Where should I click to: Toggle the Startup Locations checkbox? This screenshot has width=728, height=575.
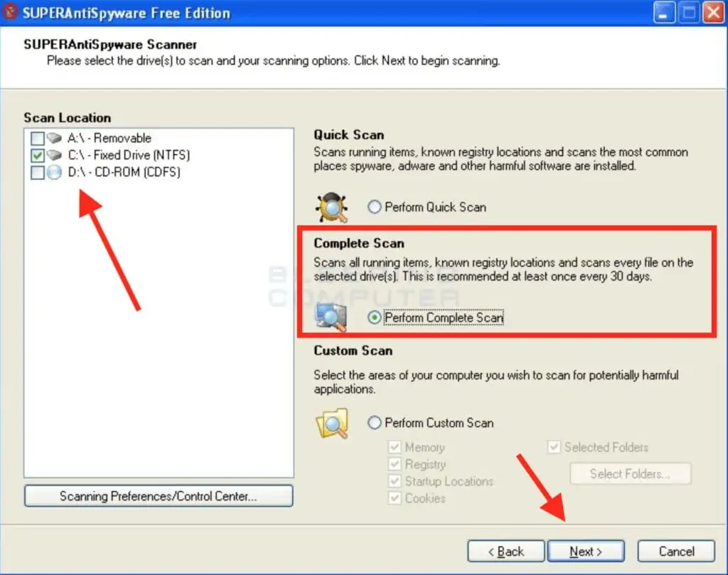395,480
